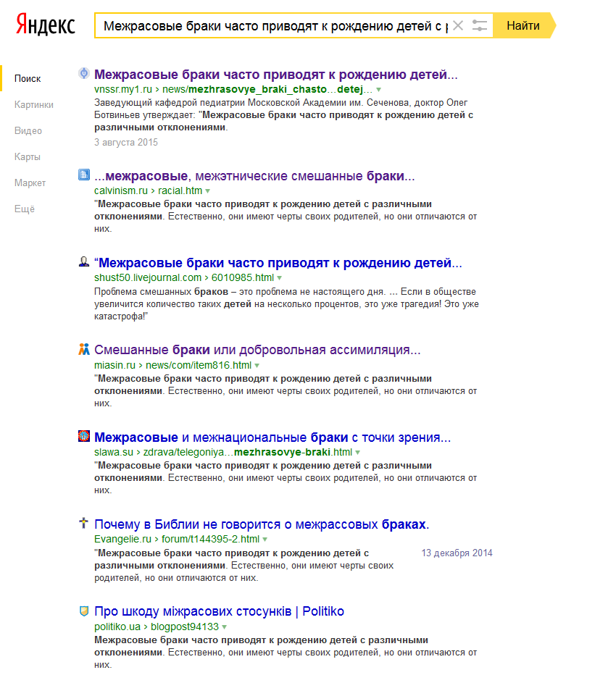Expand dropdown arrow next to 6010985.html
This screenshot has width=616, height=683.
(x=280, y=278)
